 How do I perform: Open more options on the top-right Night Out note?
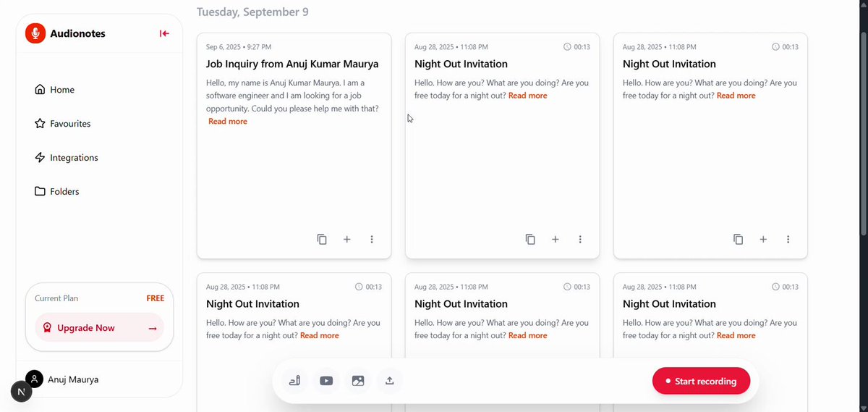[788, 239]
